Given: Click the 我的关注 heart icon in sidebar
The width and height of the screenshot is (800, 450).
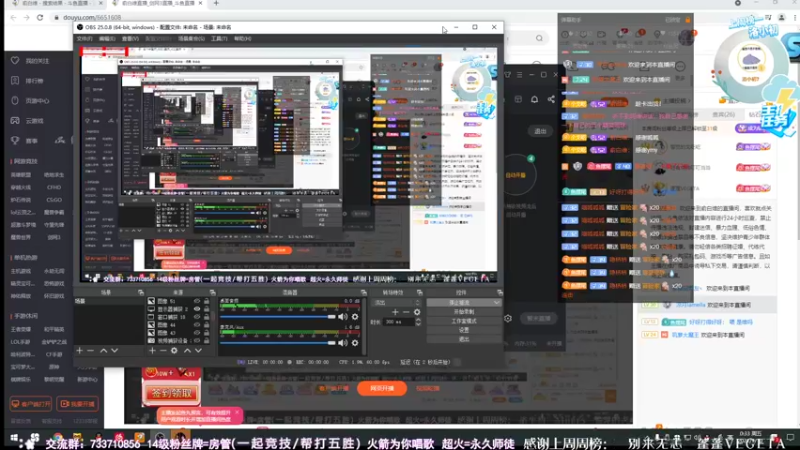Looking at the screenshot, I should coord(15,60).
